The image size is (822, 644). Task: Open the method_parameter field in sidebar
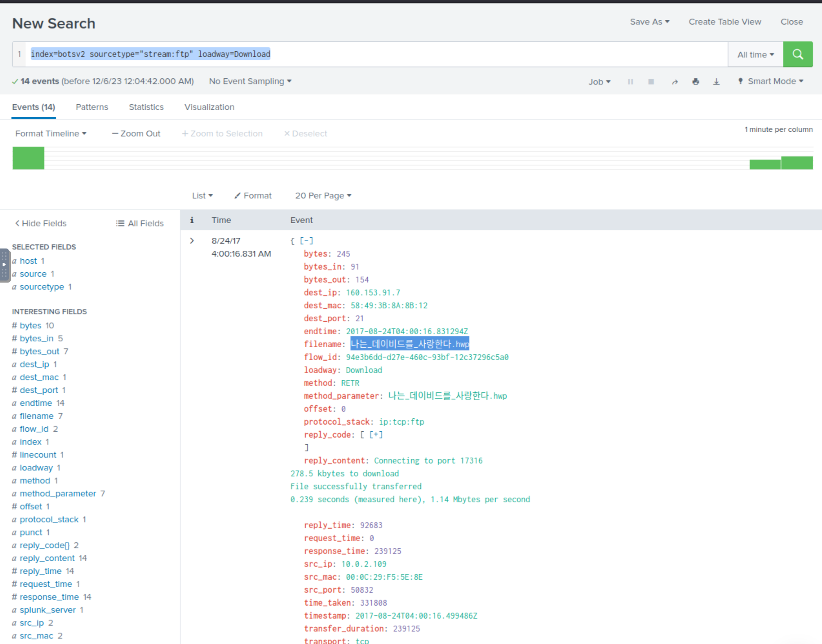[x=58, y=493]
